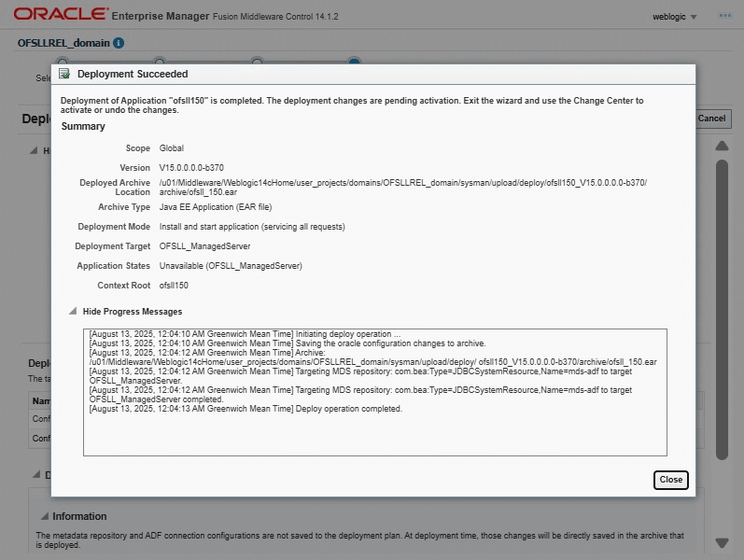Image resolution: width=744 pixels, height=560 pixels.
Task: Click the Deployment Succeeded dialog title bar
Action: pos(373,74)
